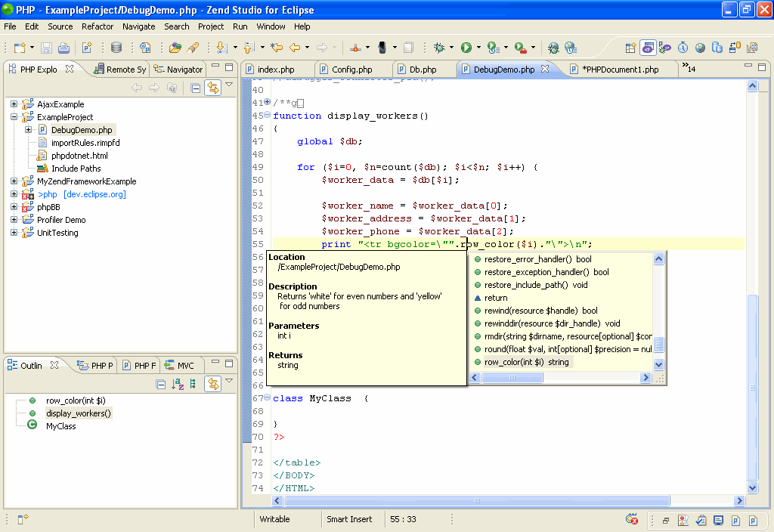Close the Outline view tab

click(54, 365)
